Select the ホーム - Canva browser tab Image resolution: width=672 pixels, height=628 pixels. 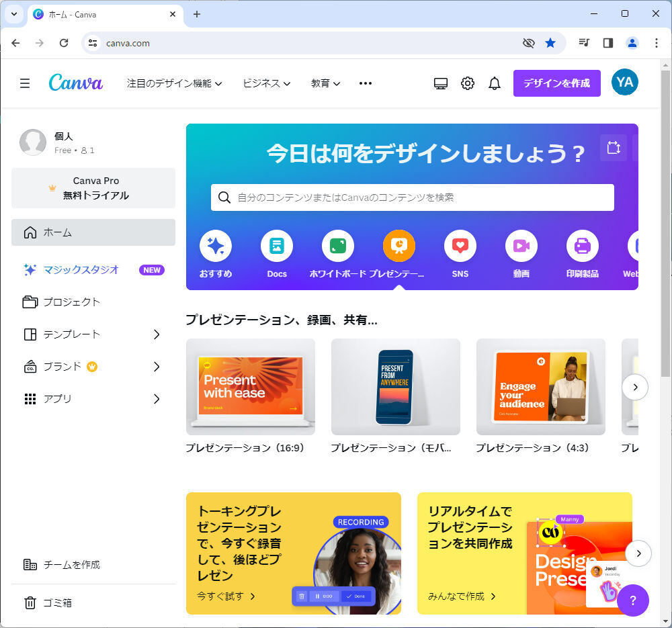click(x=105, y=15)
